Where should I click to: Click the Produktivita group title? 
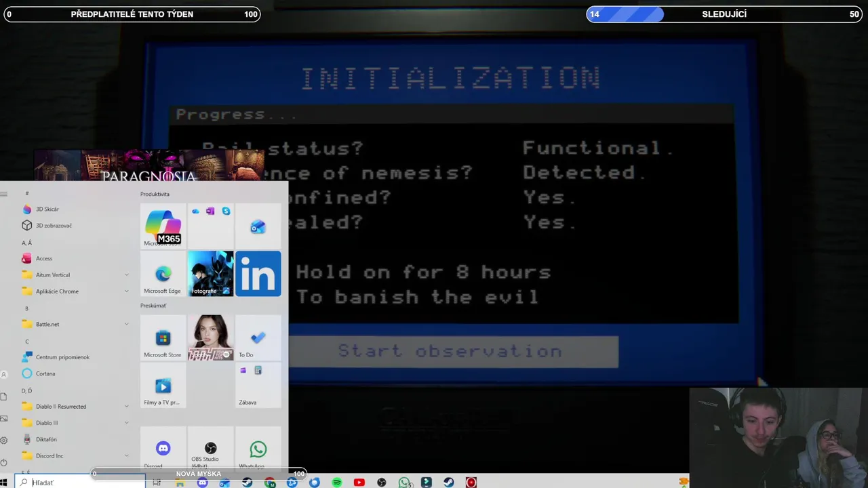tap(155, 194)
